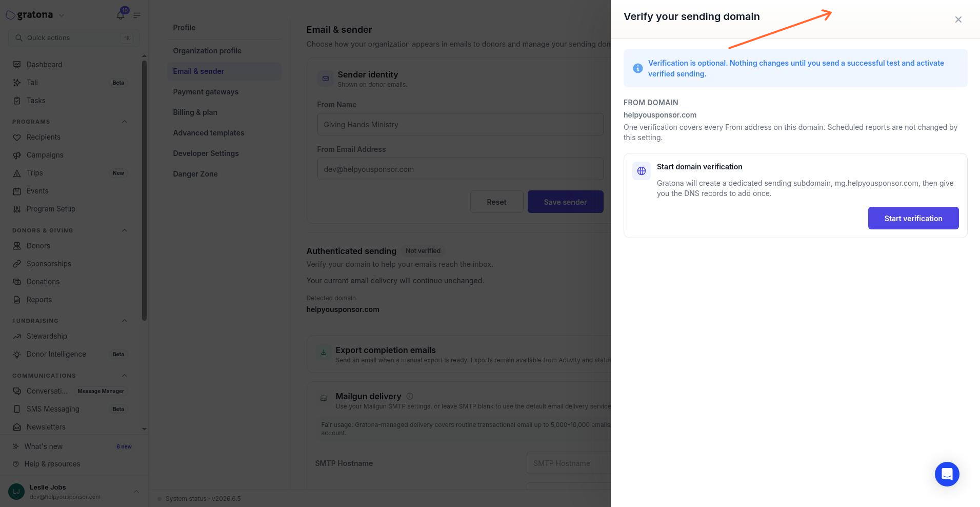Click the Reports document icon
The width and height of the screenshot is (980, 507).
point(17,300)
